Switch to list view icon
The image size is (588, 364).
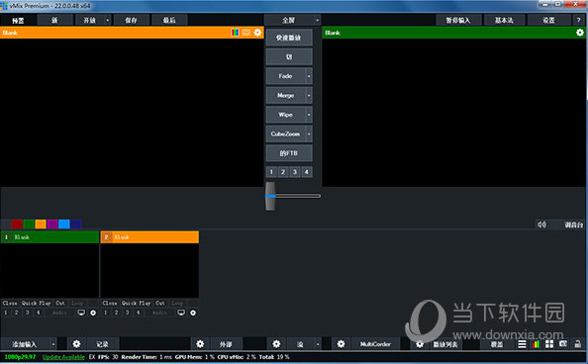[x=522, y=344]
